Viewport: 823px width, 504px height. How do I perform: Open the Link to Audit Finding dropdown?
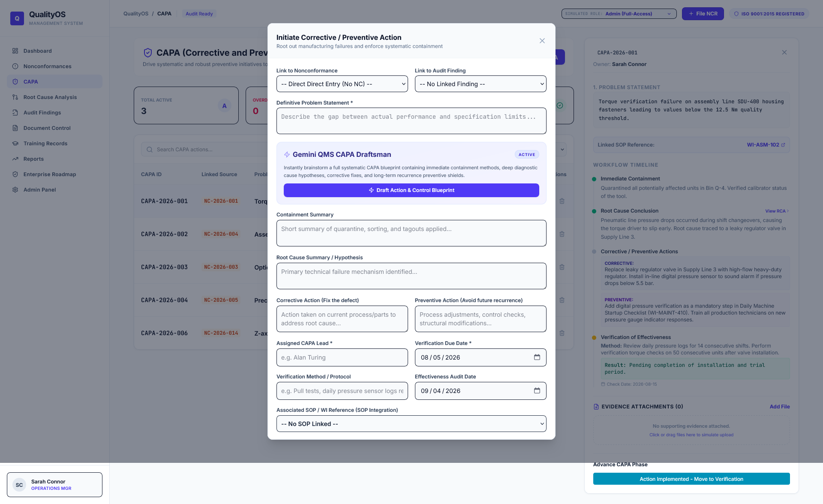(481, 84)
